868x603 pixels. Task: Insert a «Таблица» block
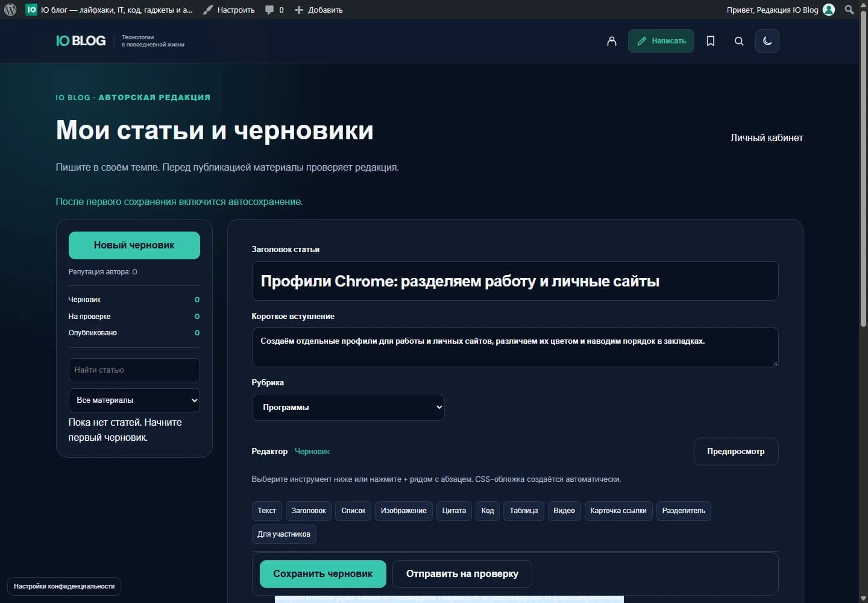click(x=524, y=511)
